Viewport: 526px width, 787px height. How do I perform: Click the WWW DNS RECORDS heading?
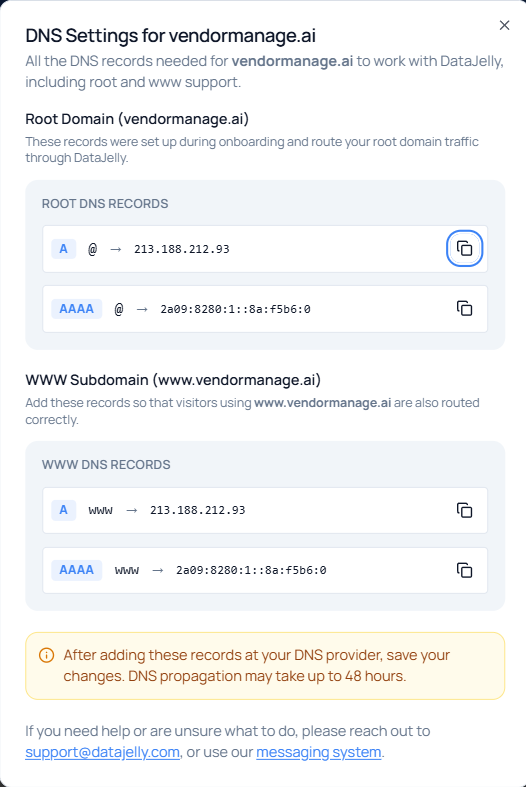pos(106,465)
